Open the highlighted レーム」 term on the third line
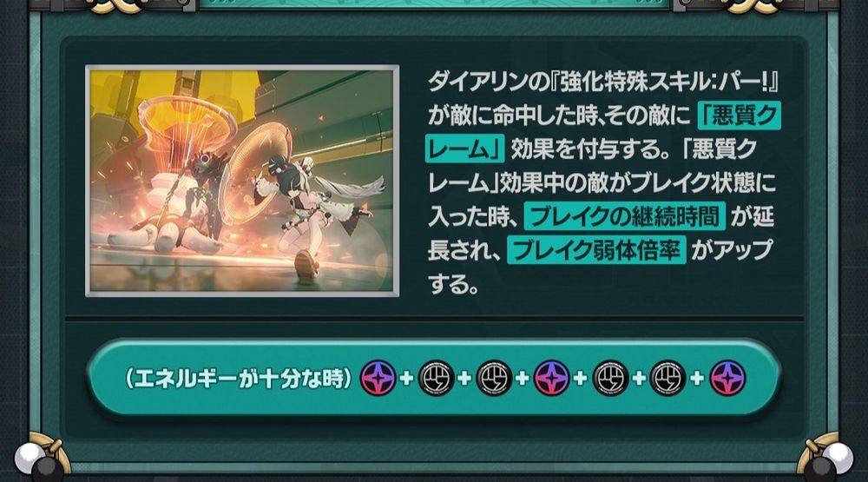 pos(465,149)
